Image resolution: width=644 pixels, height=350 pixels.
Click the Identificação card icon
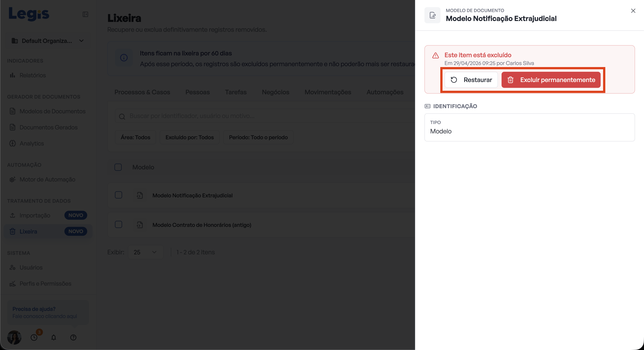(x=428, y=106)
